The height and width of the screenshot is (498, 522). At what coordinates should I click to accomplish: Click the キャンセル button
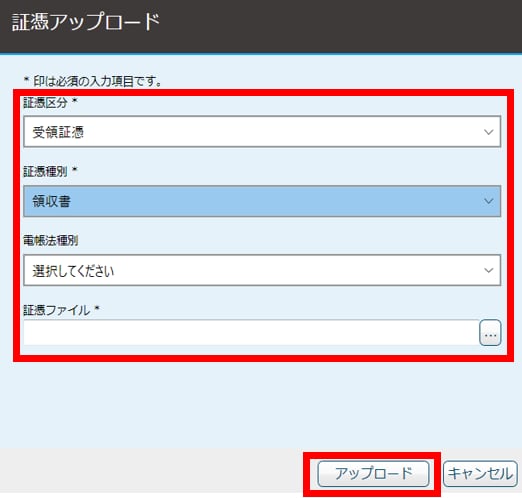click(480, 474)
